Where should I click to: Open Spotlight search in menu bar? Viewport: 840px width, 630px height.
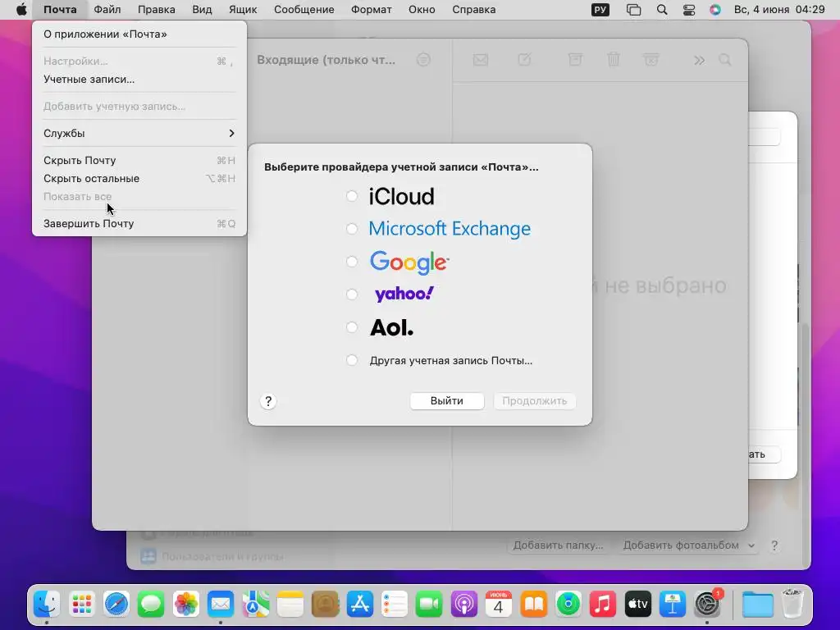662,10
